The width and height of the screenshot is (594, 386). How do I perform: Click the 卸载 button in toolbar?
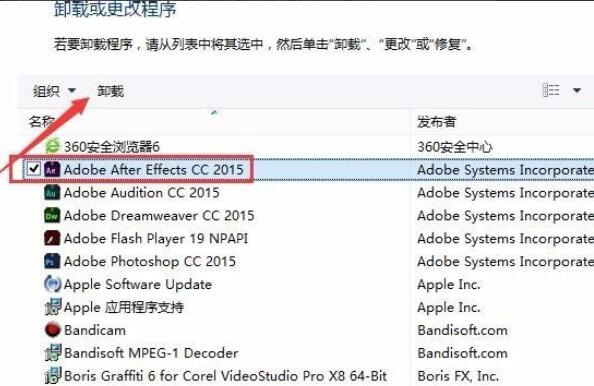(110, 91)
